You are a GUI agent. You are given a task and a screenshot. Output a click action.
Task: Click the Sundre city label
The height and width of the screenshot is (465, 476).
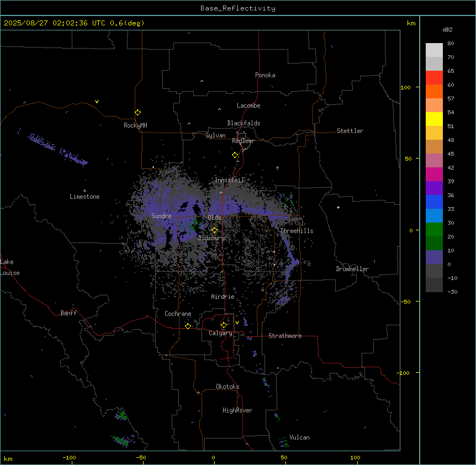click(161, 216)
